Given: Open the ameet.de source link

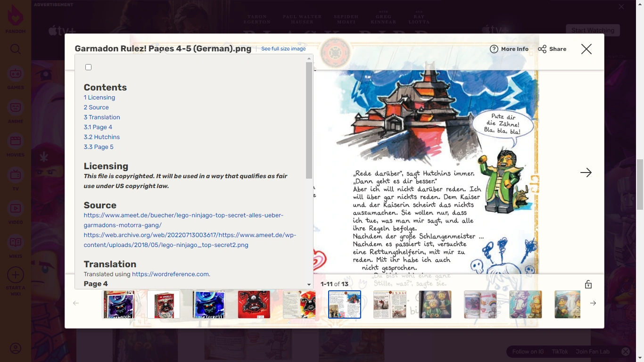Looking at the screenshot, I should coord(184,220).
